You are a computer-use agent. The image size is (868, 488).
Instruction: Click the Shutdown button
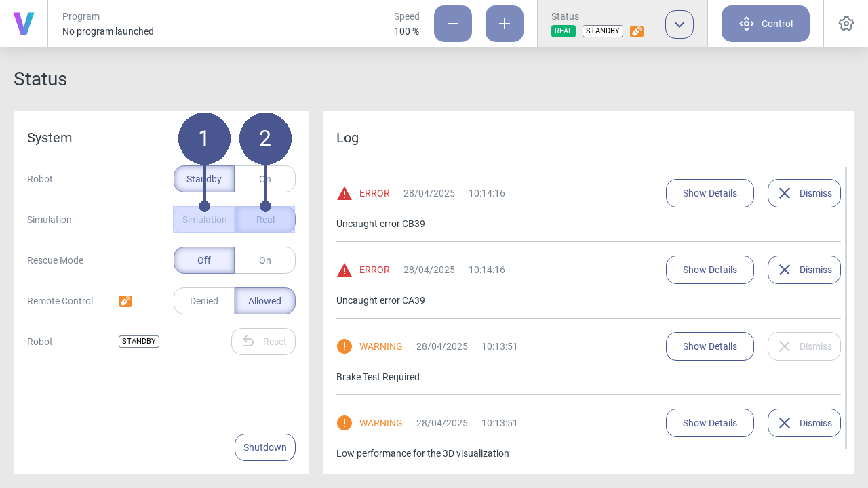[x=265, y=447]
